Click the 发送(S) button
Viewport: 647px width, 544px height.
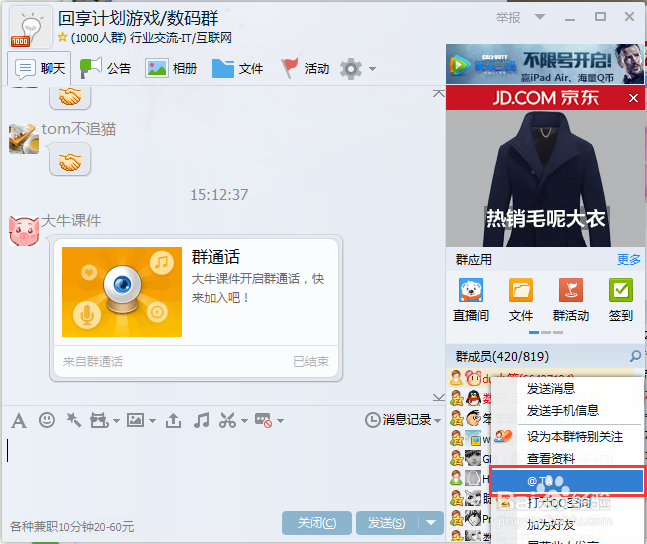click(x=387, y=523)
